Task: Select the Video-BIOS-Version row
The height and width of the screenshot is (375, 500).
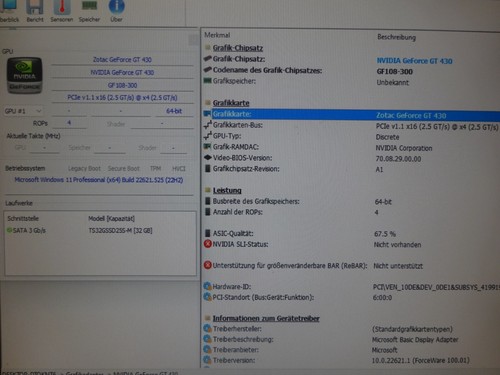Action: 352,158
